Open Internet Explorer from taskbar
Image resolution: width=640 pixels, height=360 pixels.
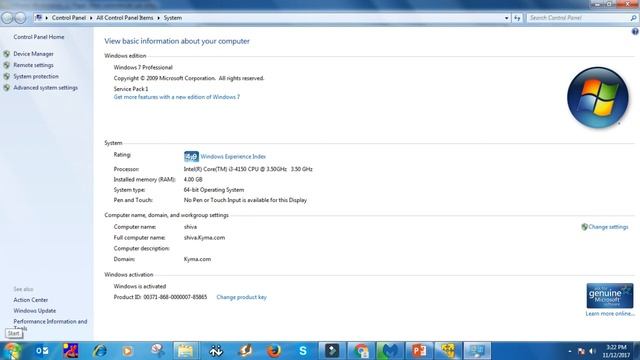pos(99,351)
